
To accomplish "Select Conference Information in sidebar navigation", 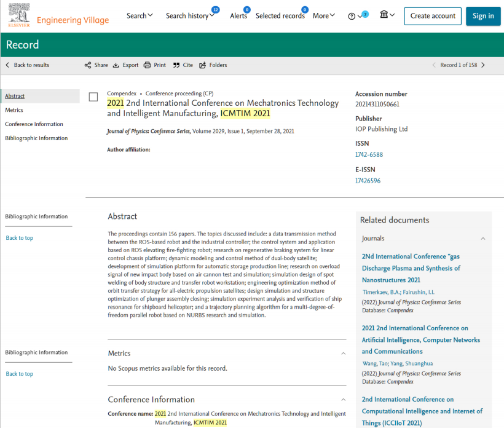I will click(x=34, y=124).
